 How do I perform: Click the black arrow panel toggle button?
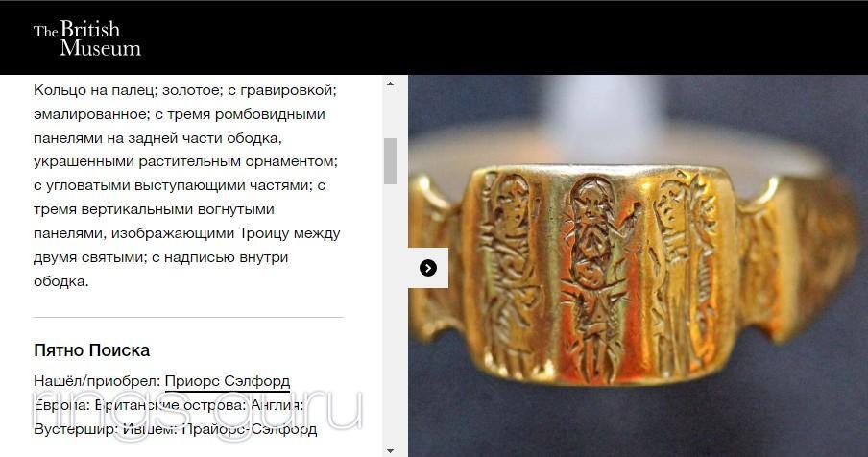428,268
